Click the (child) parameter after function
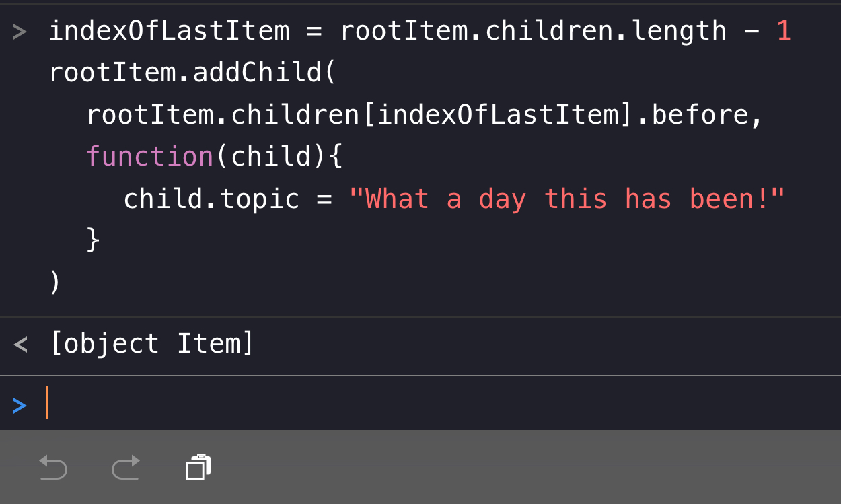The height and width of the screenshot is (504, 841). [x=271, y=156]
